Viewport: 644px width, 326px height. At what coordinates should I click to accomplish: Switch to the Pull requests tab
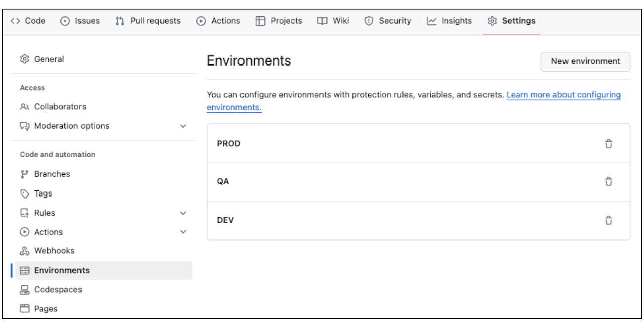point(148,21)
